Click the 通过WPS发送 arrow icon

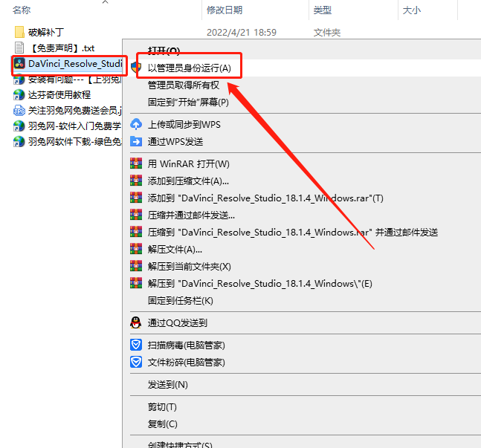pos(136,141)
